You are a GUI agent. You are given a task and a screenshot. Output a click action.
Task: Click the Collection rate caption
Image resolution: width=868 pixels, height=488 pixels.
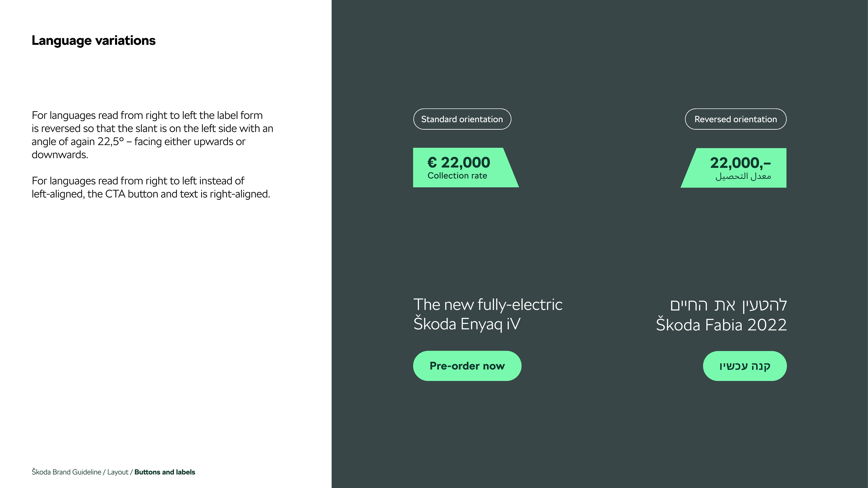click(457, 176)
